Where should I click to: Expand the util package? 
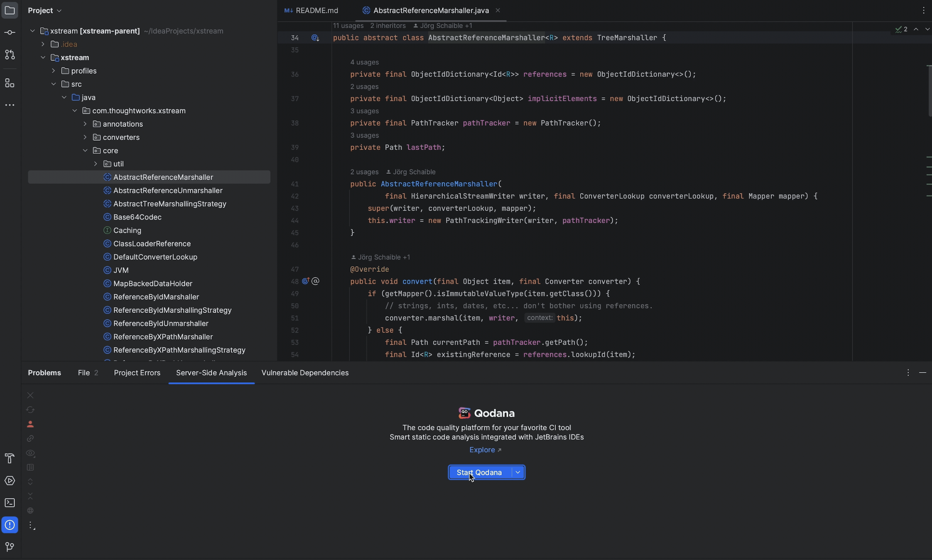(96, 164)
